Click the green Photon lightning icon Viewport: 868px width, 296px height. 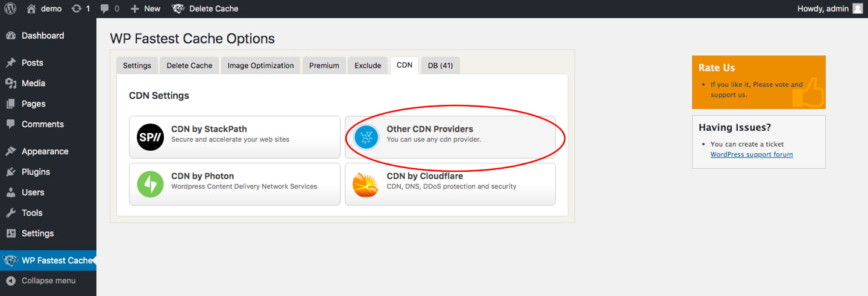coord(150,184)
